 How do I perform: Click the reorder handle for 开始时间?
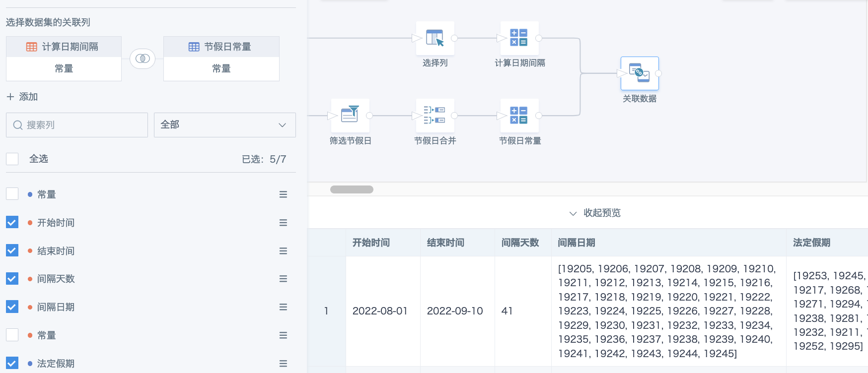[283, 223]
